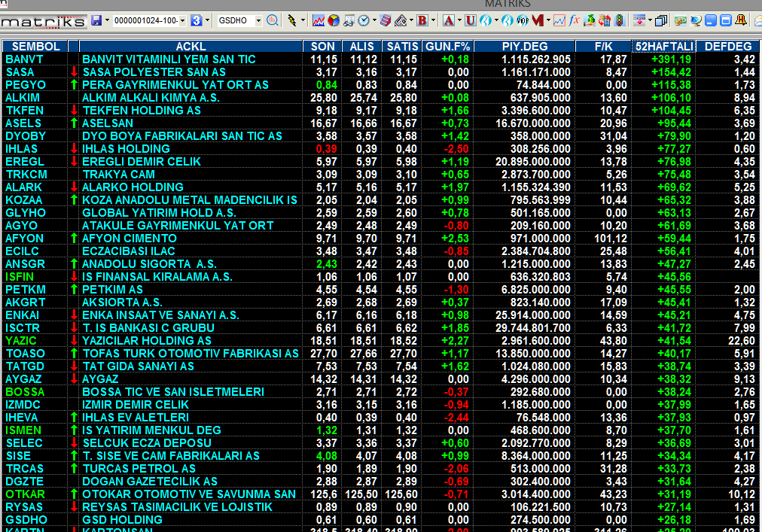
Task: Click the green BOSSA symbol
Action: 25,391
